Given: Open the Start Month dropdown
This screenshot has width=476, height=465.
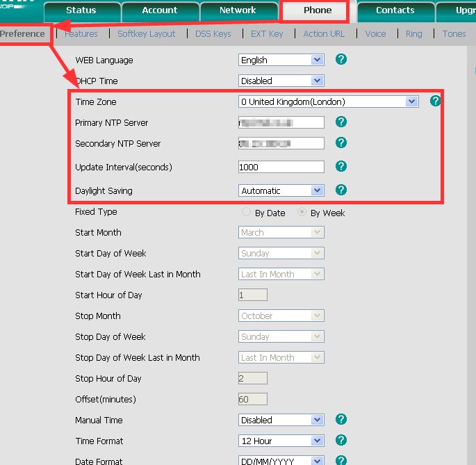Looking at the screenshot, I should click(281, 232).
